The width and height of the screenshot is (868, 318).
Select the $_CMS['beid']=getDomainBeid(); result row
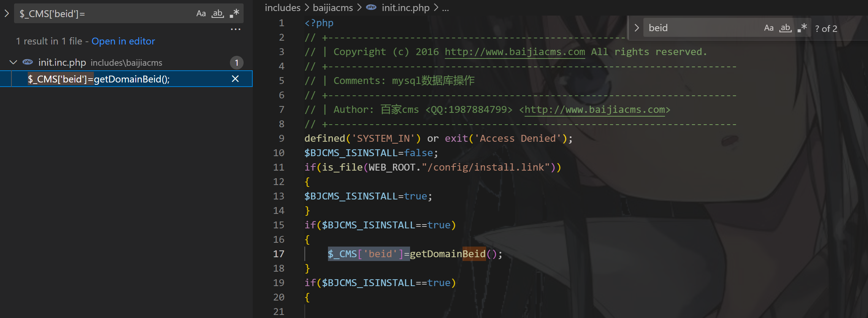pyautogui.click(x=126, y=79)
